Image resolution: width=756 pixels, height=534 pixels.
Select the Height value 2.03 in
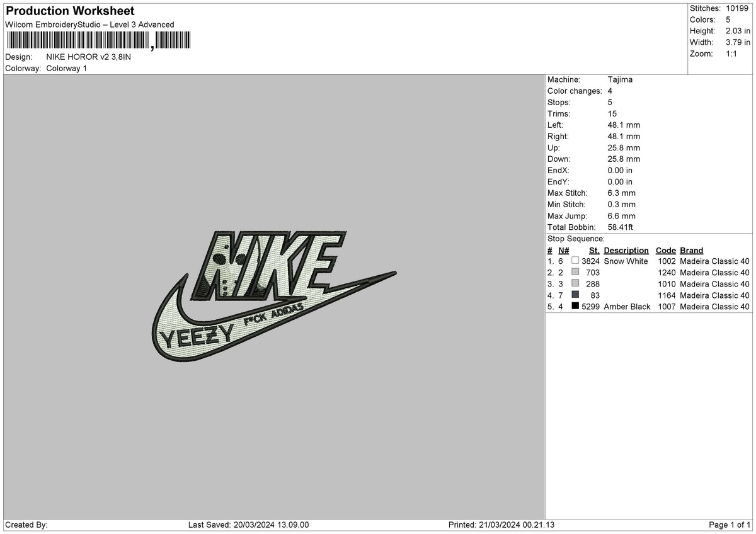[x=738, y=31]
